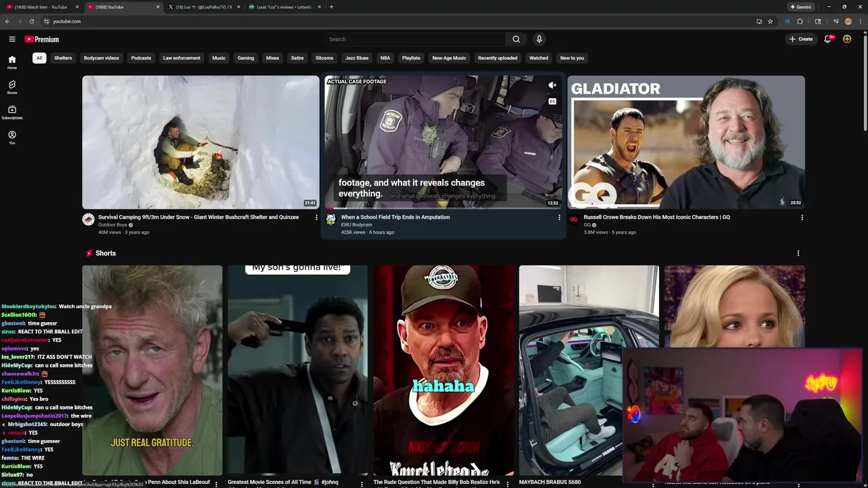Filter feed by Law enforcement chip
Viewport: 868px width, 488px height.
(x=182, y=58)
